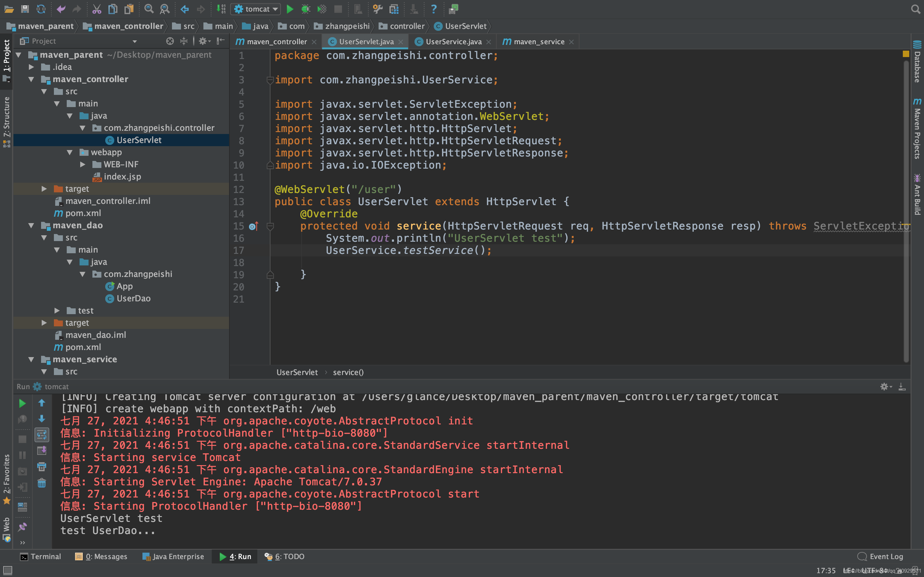Clear console with the trash icon

coord(42,483)
